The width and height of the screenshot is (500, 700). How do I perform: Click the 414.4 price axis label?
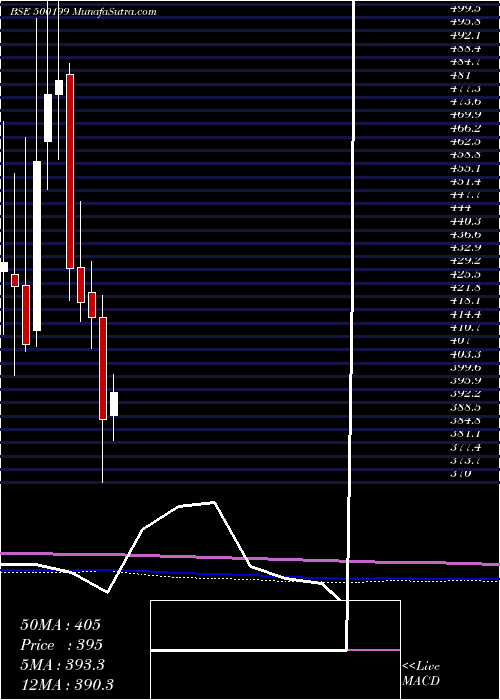pyautogui.click(x=465, y=315)
